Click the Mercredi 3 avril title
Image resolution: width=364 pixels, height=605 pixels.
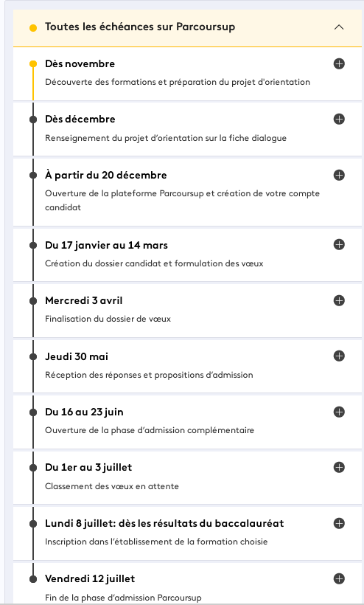[x=83, y=300]
